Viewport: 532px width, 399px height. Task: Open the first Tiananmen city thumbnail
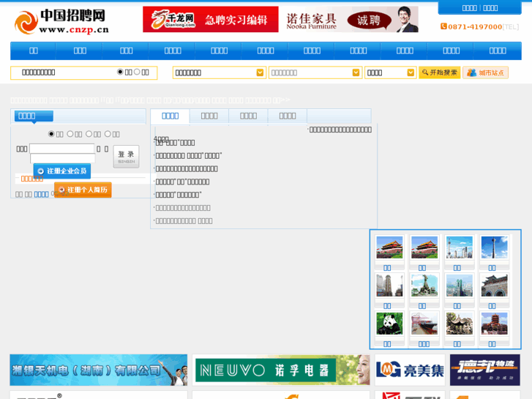click(x=389, y=247)
